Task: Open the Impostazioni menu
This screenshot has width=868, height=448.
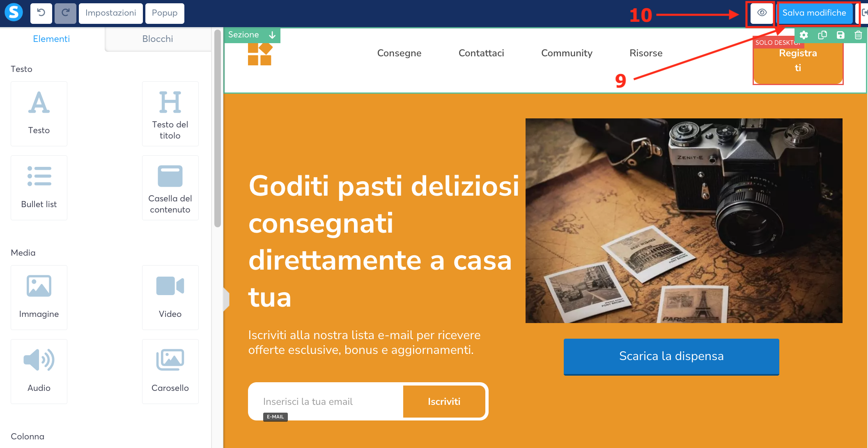Action: click(111, 13)
